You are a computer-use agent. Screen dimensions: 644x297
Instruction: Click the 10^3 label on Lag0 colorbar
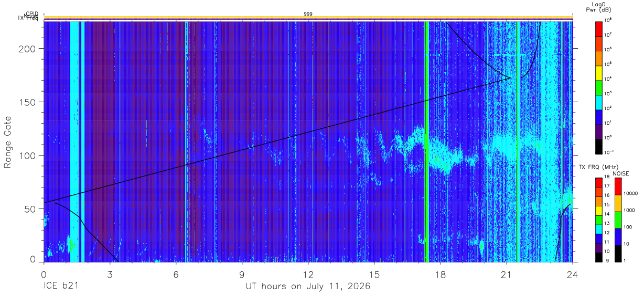608,93
